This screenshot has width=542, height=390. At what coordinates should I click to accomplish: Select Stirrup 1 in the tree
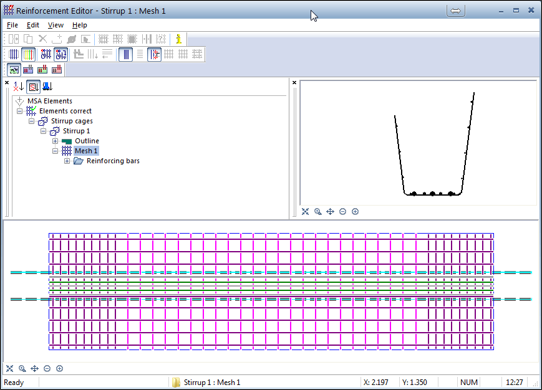[x=76, y=131]
